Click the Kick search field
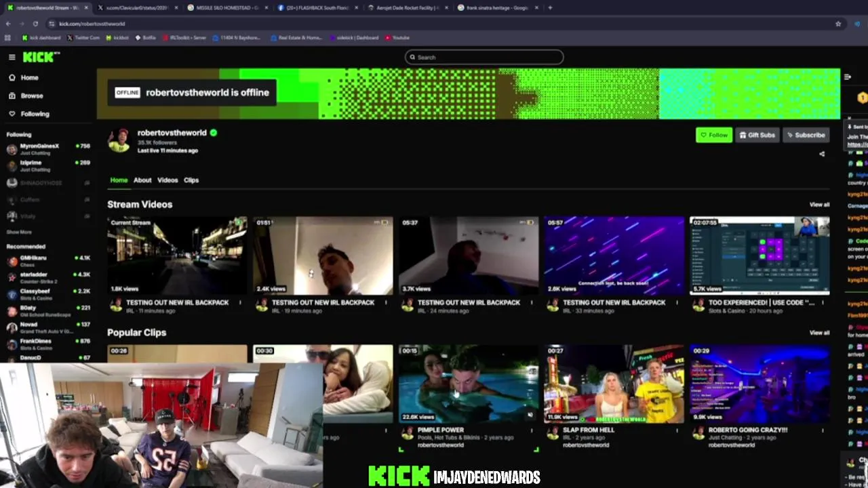The width and height of the screenshot is (868, 488). click(x=484, y=57)
